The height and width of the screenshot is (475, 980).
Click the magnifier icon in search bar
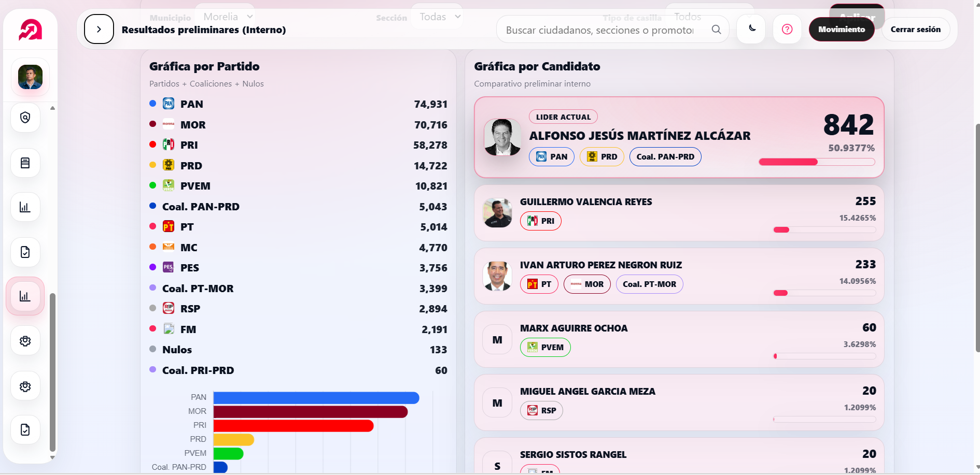[716, 30]
